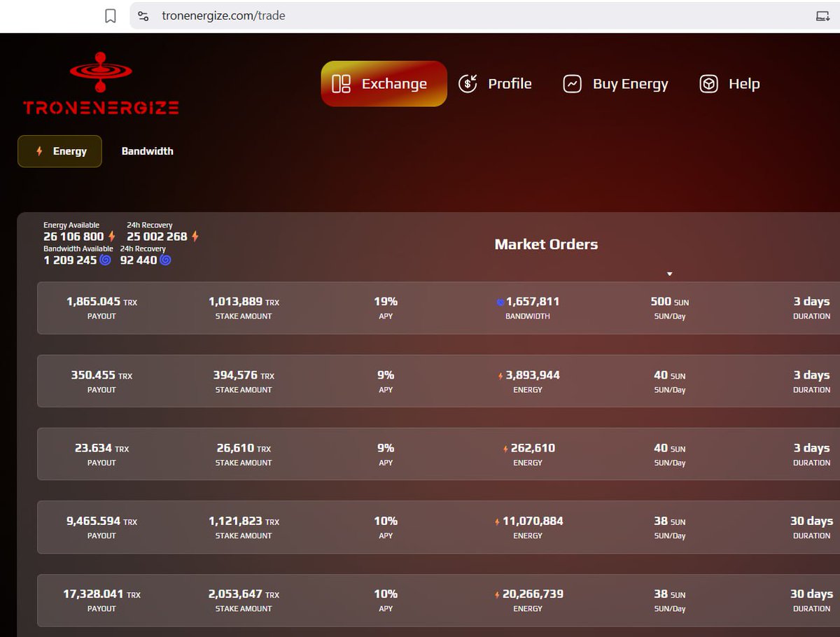Click stake amount 394,576 TRX
Image resolution: width=840 pixels, height=637 pixels.
click(244, 375)
